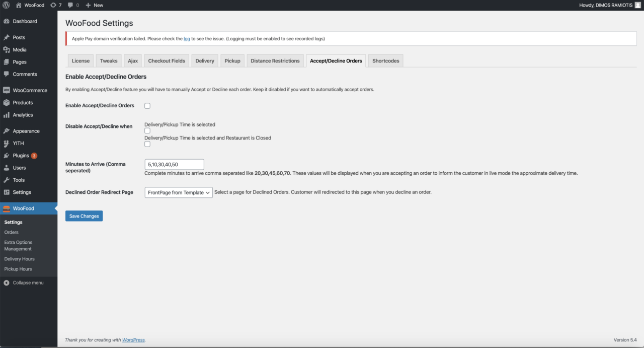The height and width of the screenshot is (348, 644).
Task: Open Declined Order Redirect Page dropdown
Action: tap(179, 192)
